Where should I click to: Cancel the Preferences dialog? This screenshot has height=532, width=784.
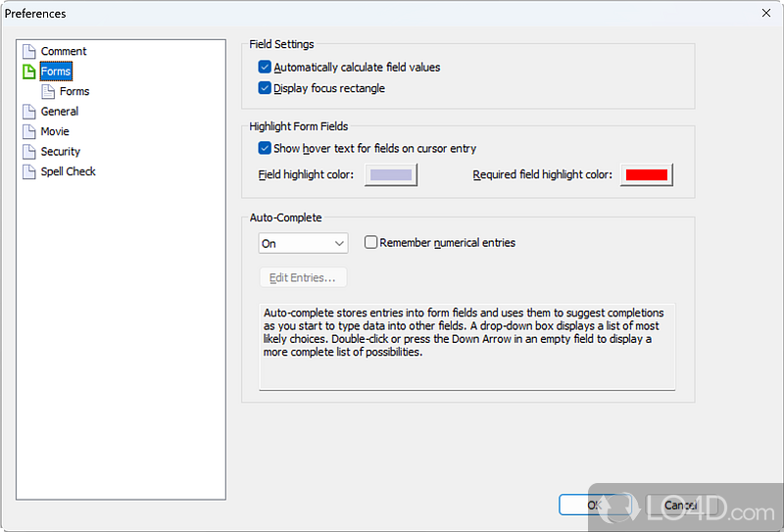click(681, 505)
